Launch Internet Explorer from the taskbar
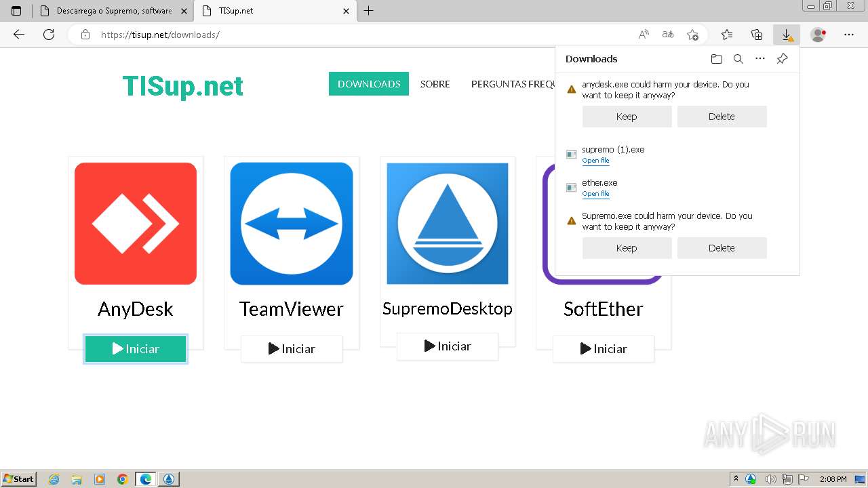 54,479
